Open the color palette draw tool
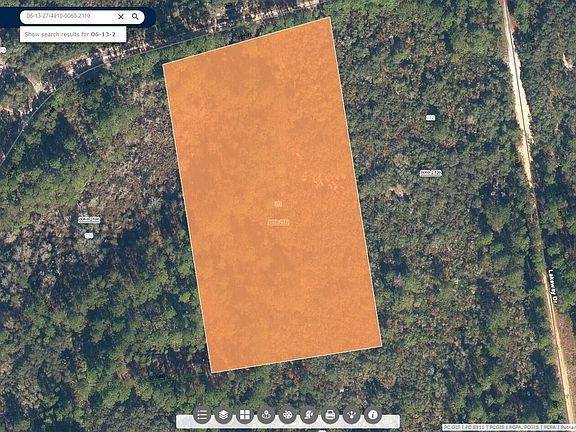Screen dimensions: 576x432 (287, 415)
